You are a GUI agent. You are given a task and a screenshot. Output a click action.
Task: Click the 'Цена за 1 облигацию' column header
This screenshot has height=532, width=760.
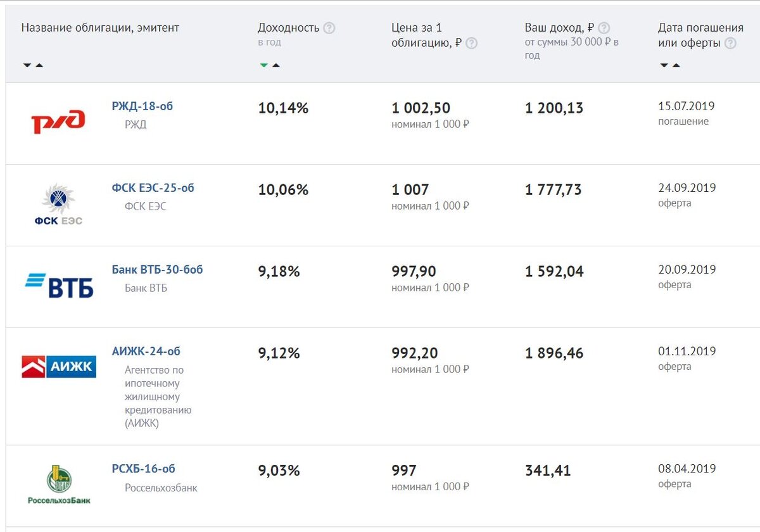427,35
